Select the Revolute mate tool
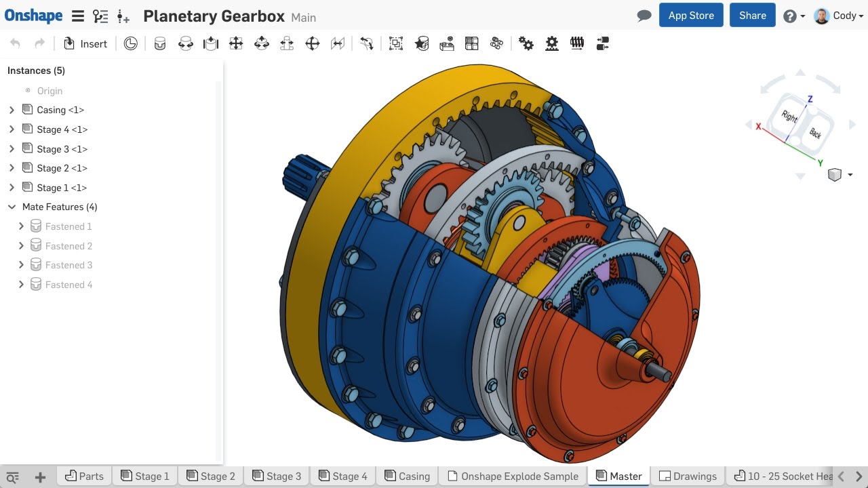Image resolution: width=868 pixels, height=488 pixels. coord(185,43)
